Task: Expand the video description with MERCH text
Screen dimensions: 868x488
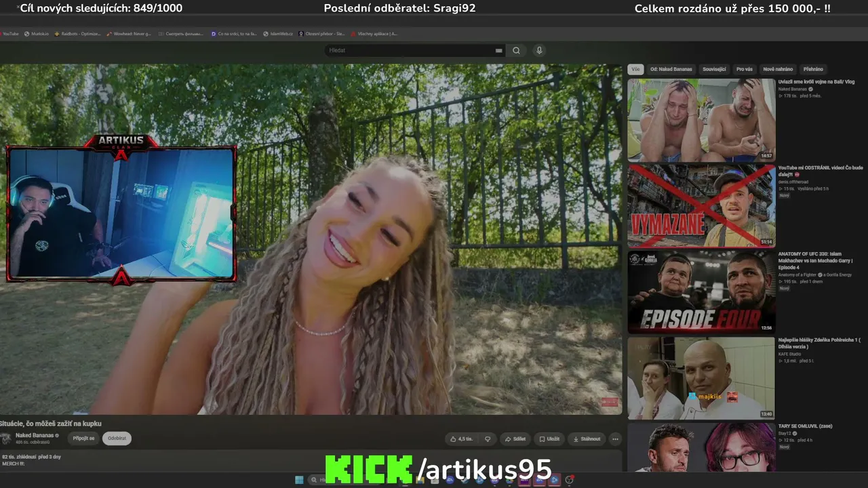Action: tap(311, 460)
